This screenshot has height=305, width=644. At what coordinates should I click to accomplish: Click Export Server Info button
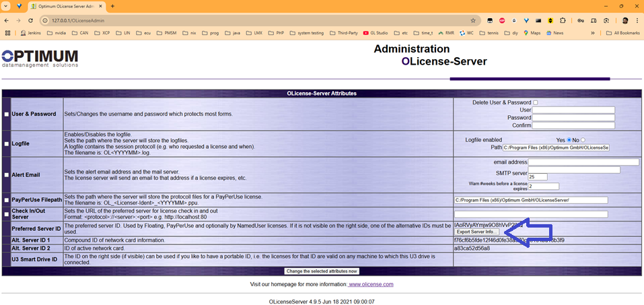coord(476,232)
